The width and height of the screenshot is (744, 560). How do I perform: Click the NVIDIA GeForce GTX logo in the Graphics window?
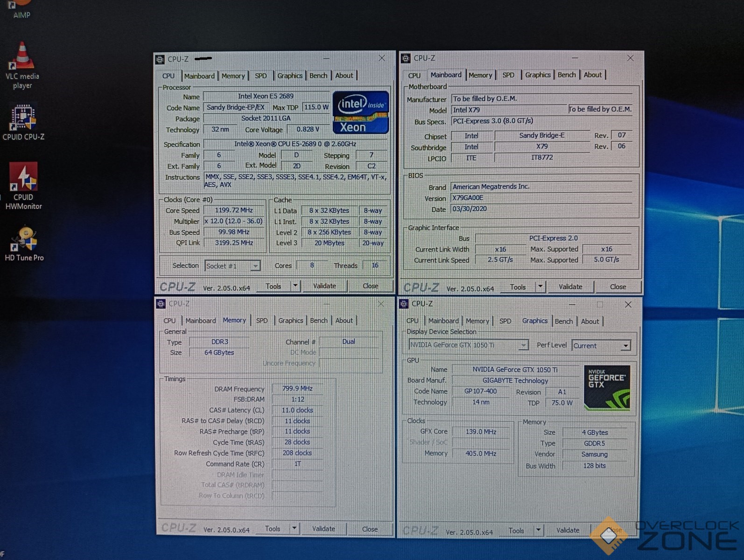[607, 388]
